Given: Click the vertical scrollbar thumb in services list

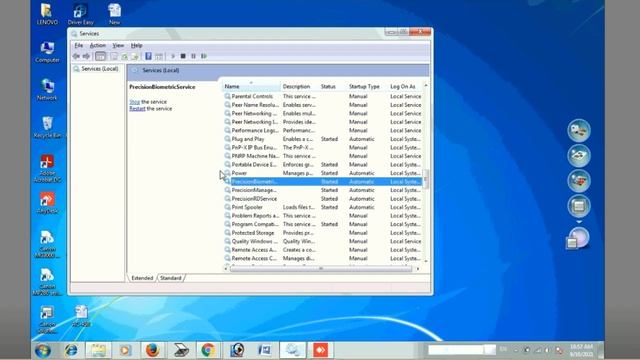Looking at the screenshot, I should click(426, 178).
